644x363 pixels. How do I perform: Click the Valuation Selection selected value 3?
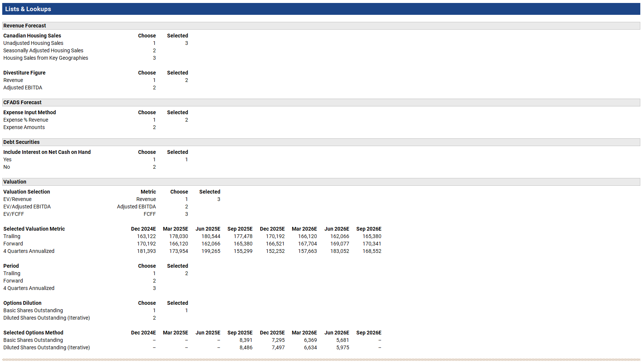pos(219,199)
